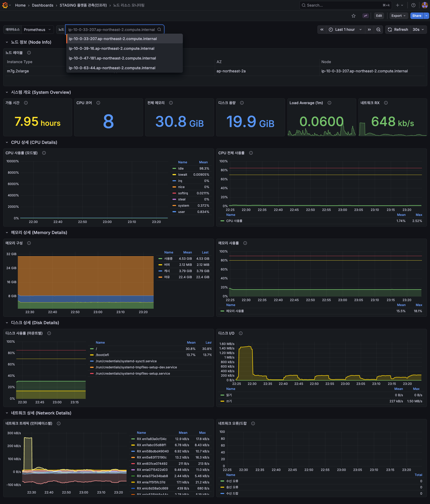The image size is (430, 504).
Task: Click the Grafana logo icon
Action: point(5,5)
